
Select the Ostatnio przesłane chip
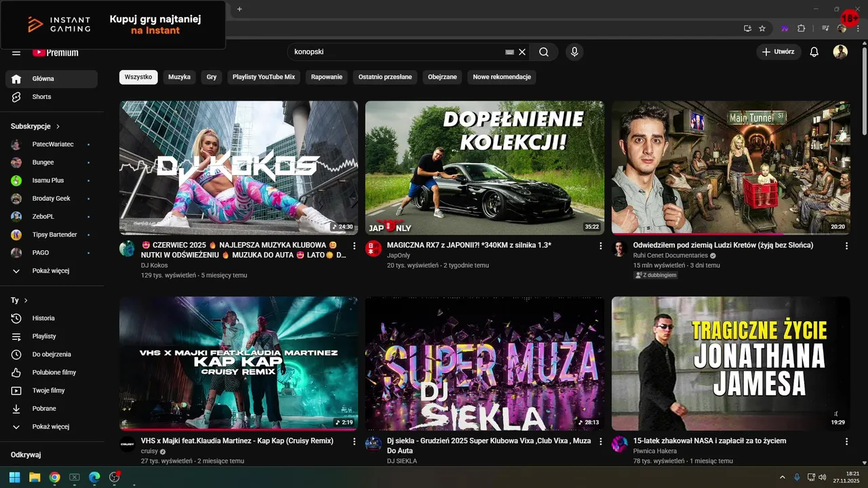(385, 77)
